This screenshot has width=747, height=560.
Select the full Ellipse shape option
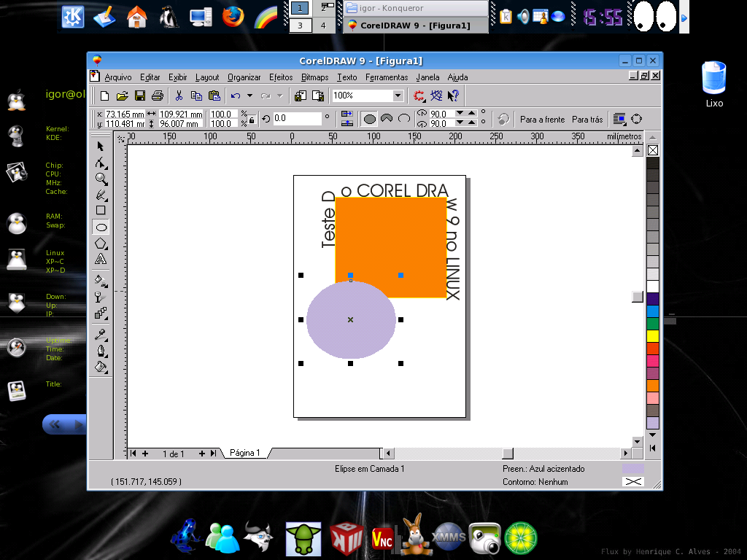coord(369,119)
